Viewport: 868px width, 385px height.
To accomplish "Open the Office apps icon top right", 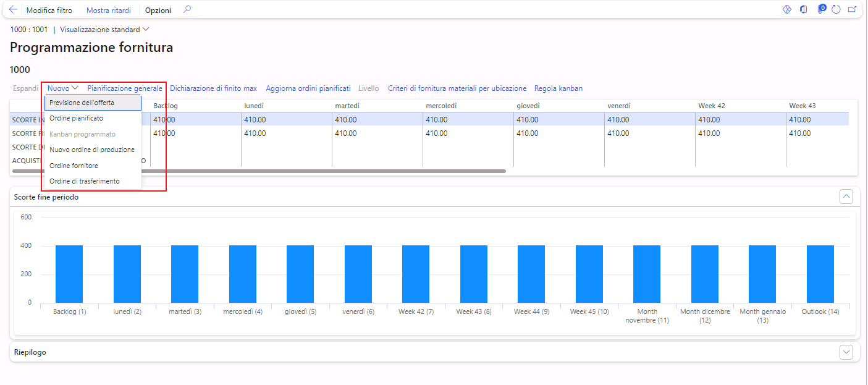I will (804, 9).
